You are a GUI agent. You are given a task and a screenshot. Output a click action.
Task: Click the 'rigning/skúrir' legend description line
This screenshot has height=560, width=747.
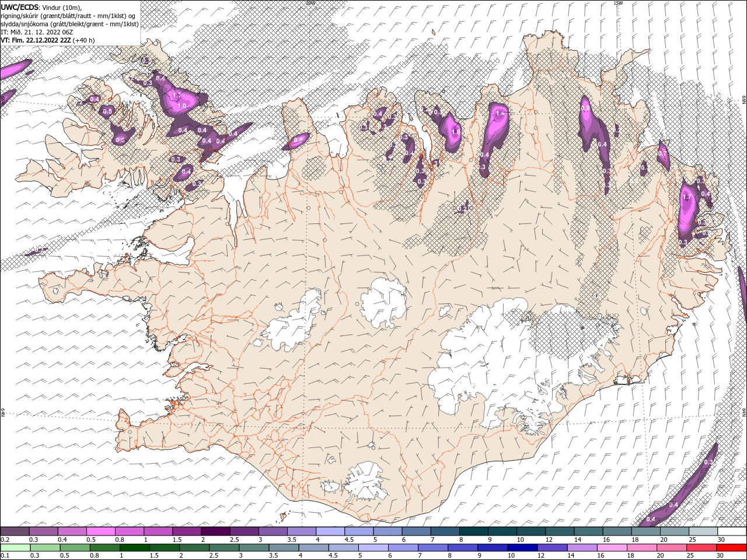67,15
